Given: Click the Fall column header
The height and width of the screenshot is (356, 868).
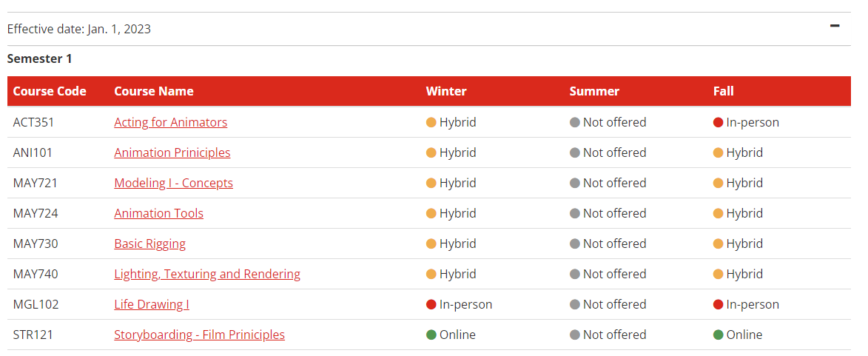Looking at the screenshot, I should [x=724, y=91].
